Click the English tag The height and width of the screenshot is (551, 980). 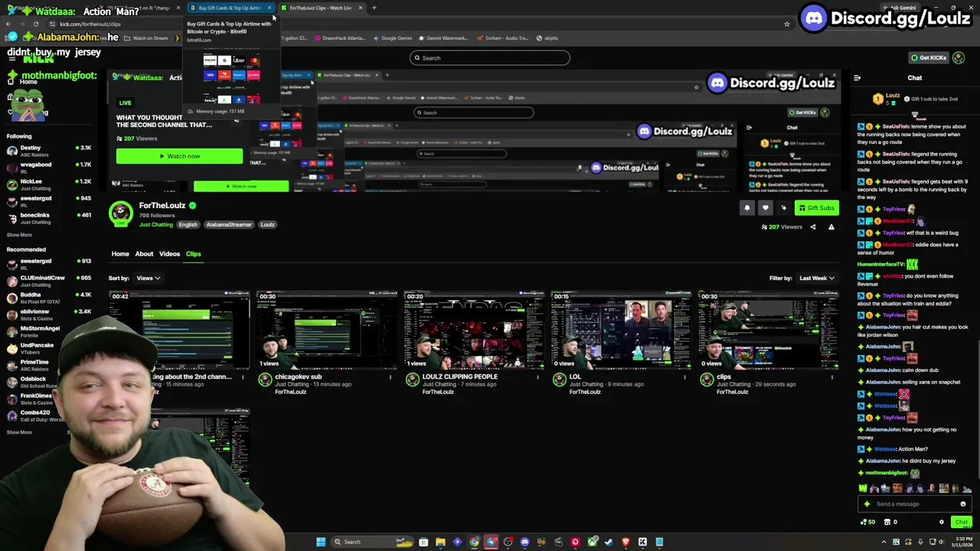pyautogui.click(x=188, y=224)
